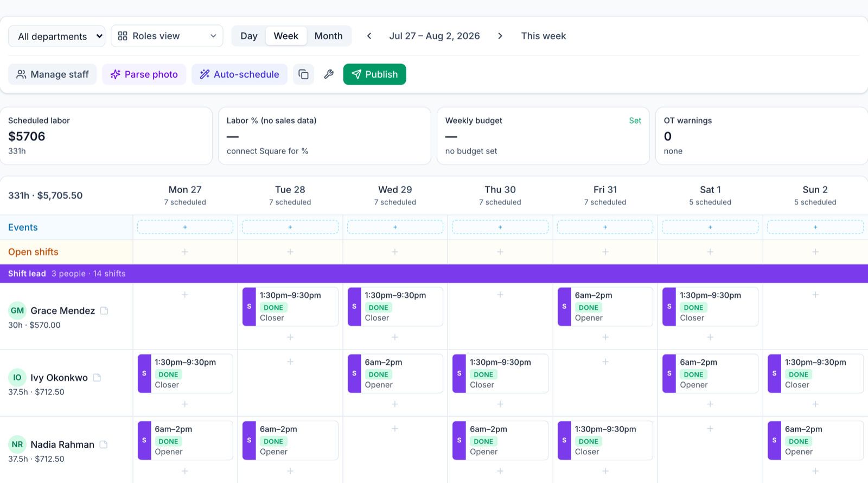Add shift for Grace on Thu 30
868x483 pixels.
point(500,295)
